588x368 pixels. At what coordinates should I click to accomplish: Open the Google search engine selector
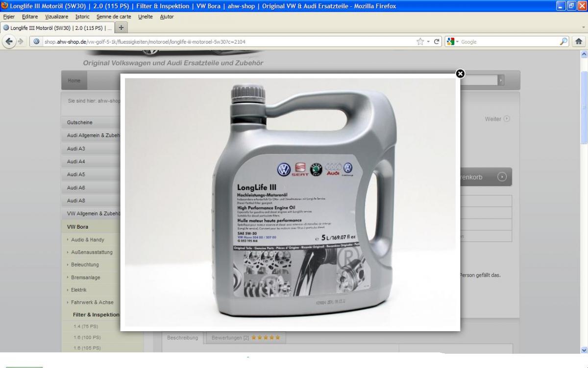(x=453, y=42)
